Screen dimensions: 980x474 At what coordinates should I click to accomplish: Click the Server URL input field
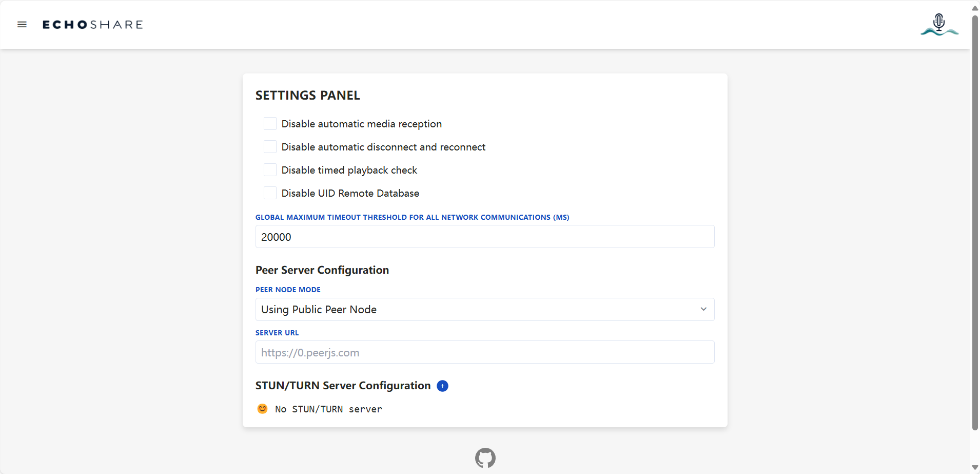(x=484, y=352)
